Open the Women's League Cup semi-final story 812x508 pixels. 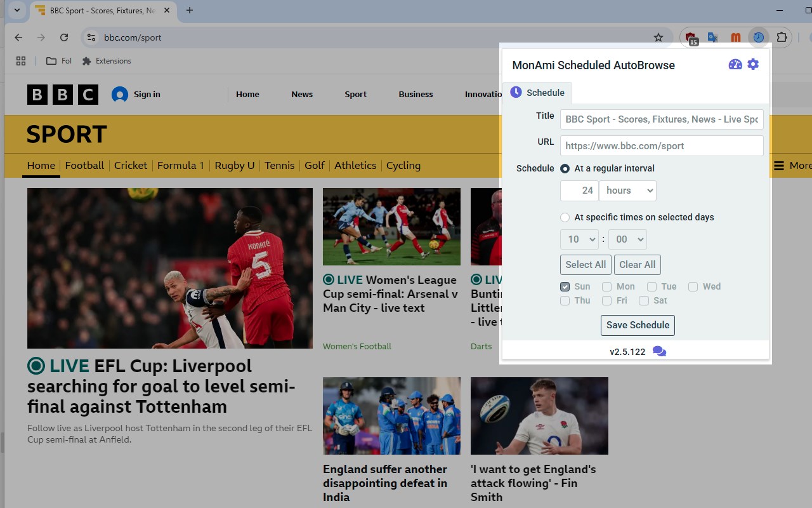click(x=390, y=294)
